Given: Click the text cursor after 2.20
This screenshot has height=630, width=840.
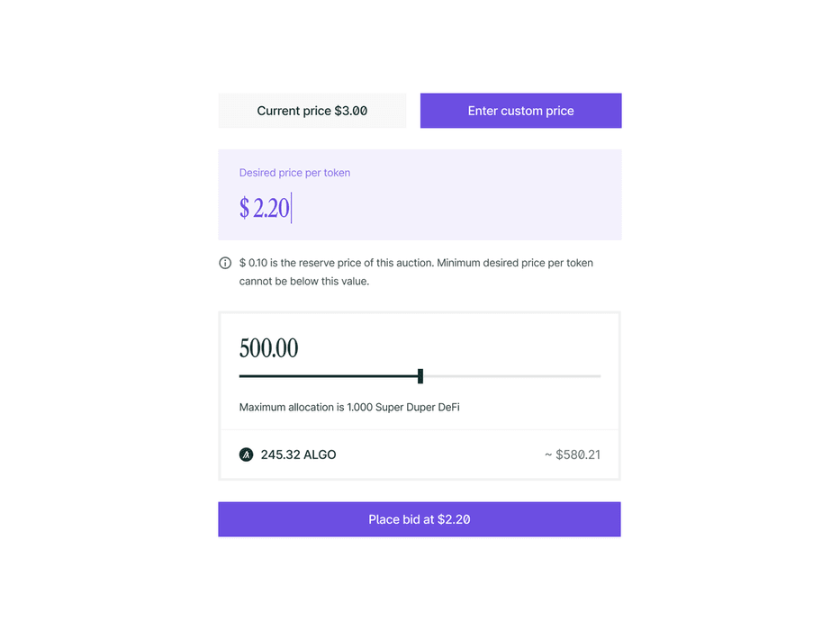Looking at the screenshot, I should point(292,208).
